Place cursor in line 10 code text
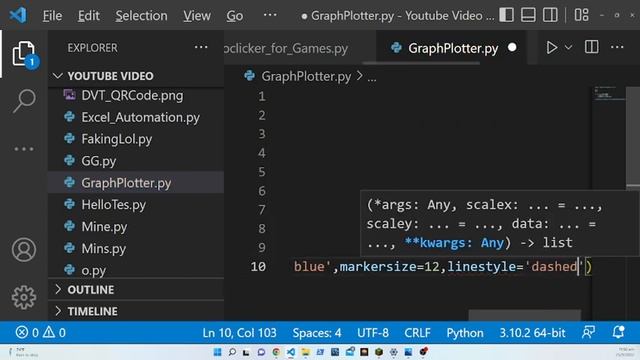The width and height of the screenshot is (640, 360). 442,267
